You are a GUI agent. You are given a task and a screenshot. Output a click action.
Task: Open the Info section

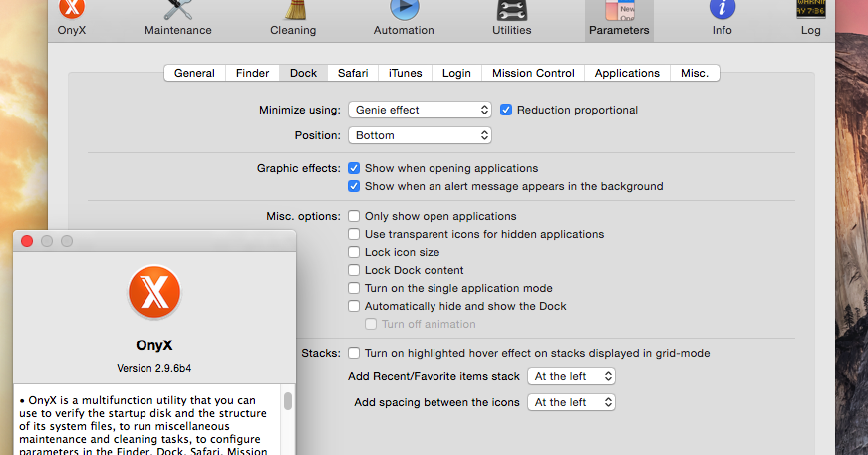[x=722, y=19]
